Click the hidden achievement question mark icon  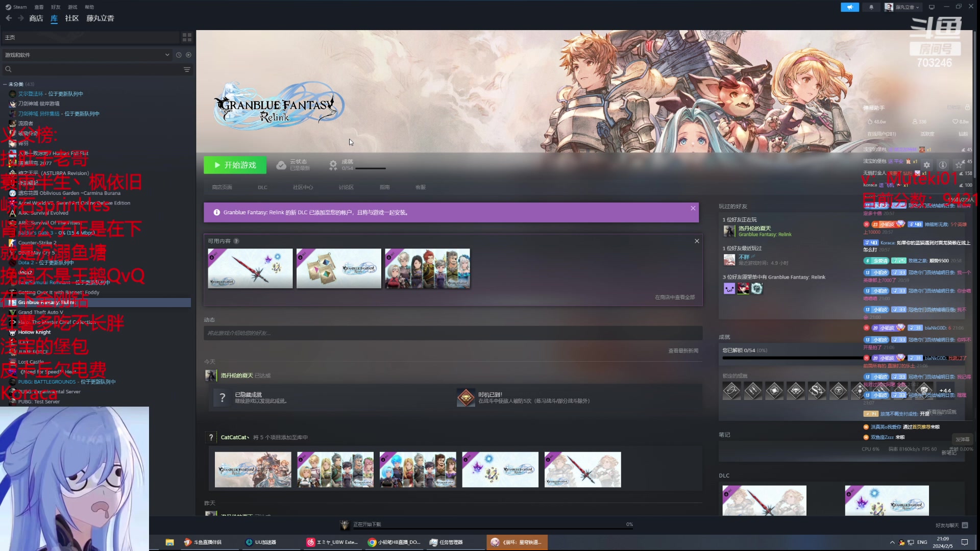coord(222,398)
